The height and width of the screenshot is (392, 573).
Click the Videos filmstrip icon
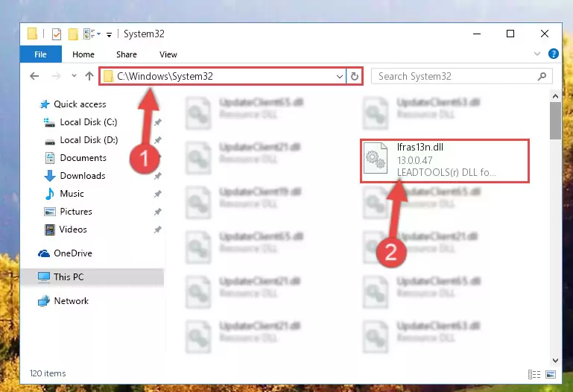coord(50,230)
